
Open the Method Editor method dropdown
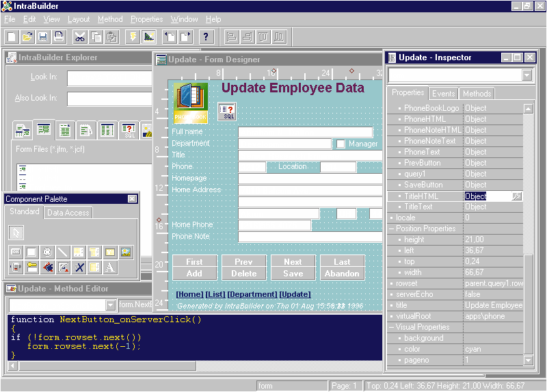point(110,305)
